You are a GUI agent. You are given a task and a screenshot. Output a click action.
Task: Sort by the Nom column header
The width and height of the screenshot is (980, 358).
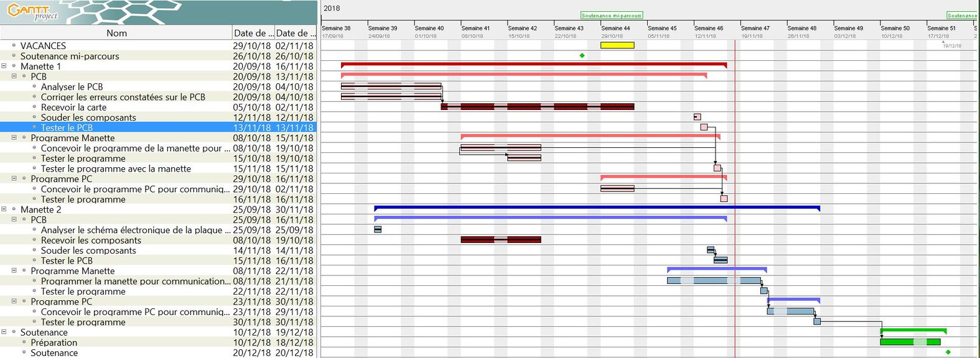pyautogui.click(x=116, y=33)
